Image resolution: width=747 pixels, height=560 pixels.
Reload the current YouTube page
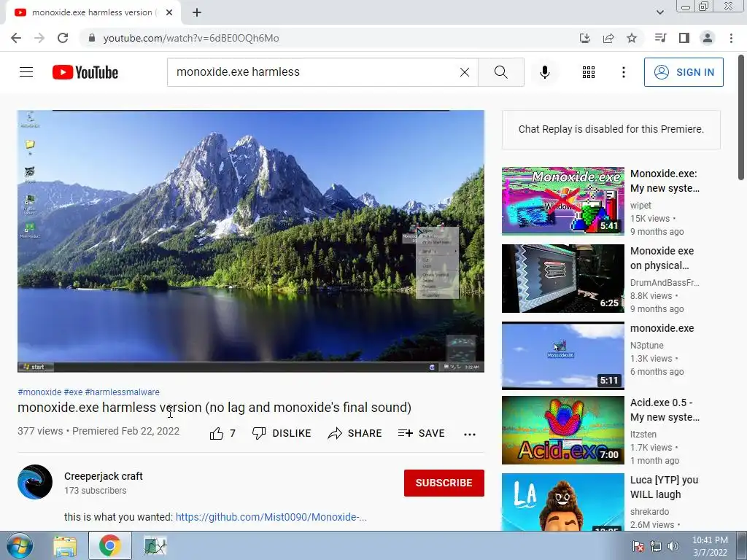(x=63, y=38)
